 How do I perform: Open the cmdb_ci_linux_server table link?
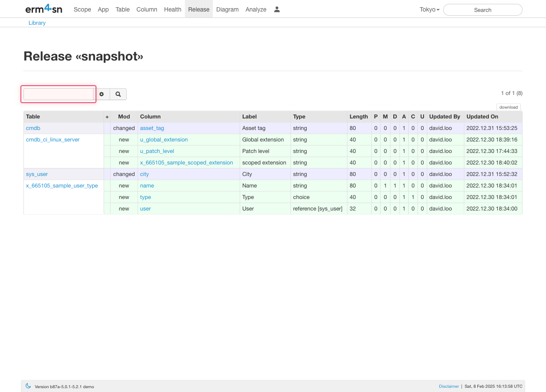pyautogui.click(x=52, y=140)
